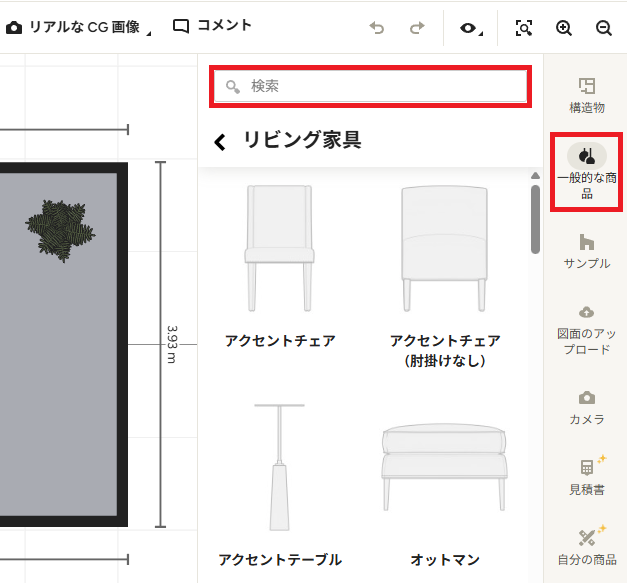
Task: Open the サンプル sidebar tab
Action: pyautogui.click(x=587, y=252)
